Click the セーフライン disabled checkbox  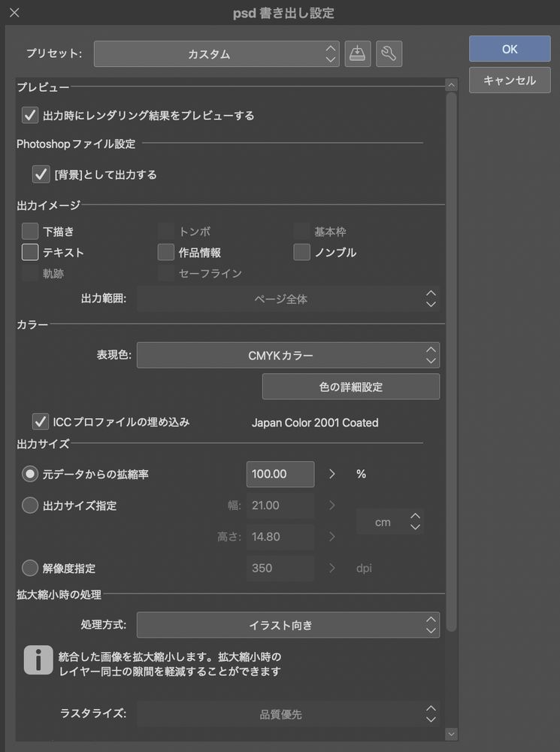[166, 274]
